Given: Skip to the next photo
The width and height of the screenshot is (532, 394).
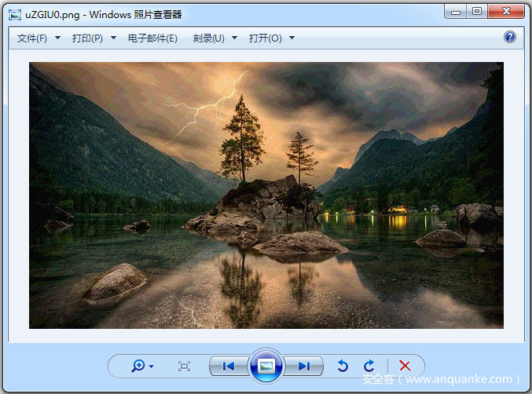Looking at the screenshot, I should [303, 366].
